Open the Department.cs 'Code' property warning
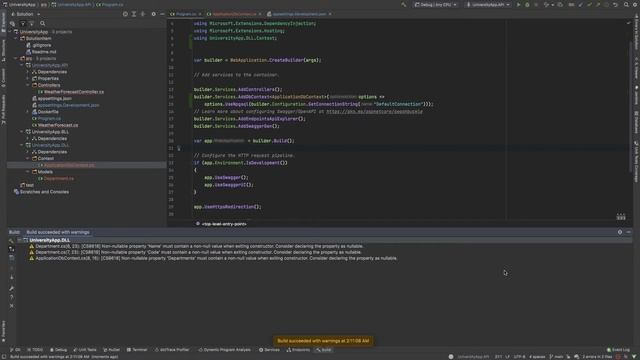 tap(195, 252)
